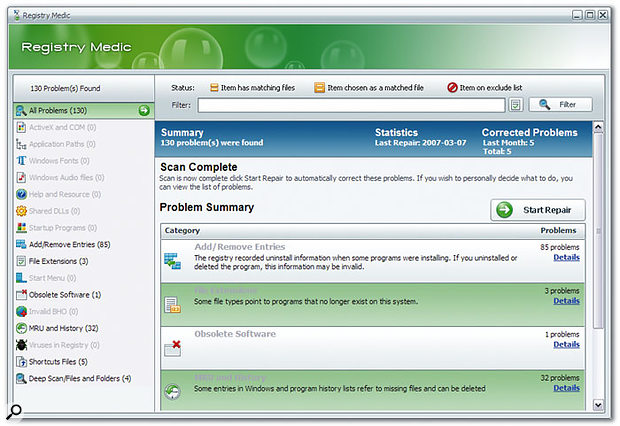Click the green arrow on All Problems
This screenshot has height=426, width=620.
click(x=144, y=110)
